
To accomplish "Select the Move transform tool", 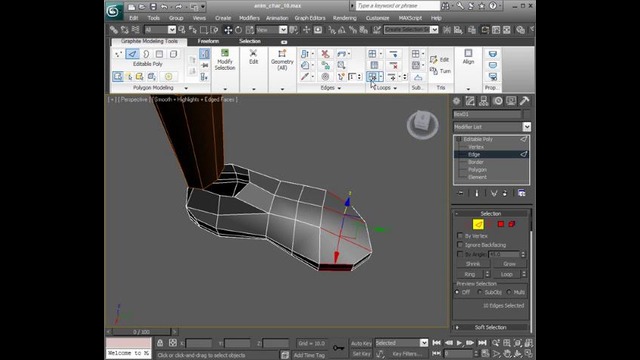I will coord(228,30).
